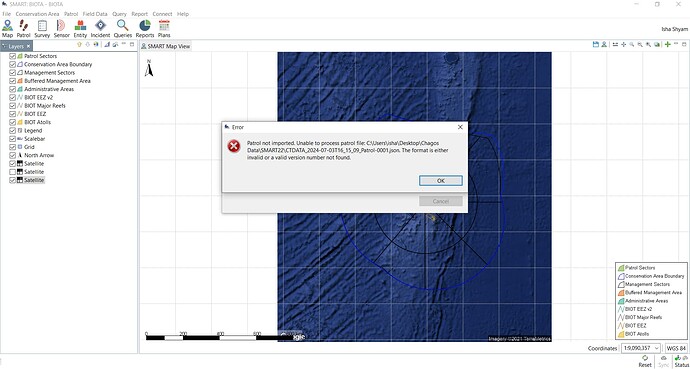Open the Queries magnifier icon

pos(123,29)
